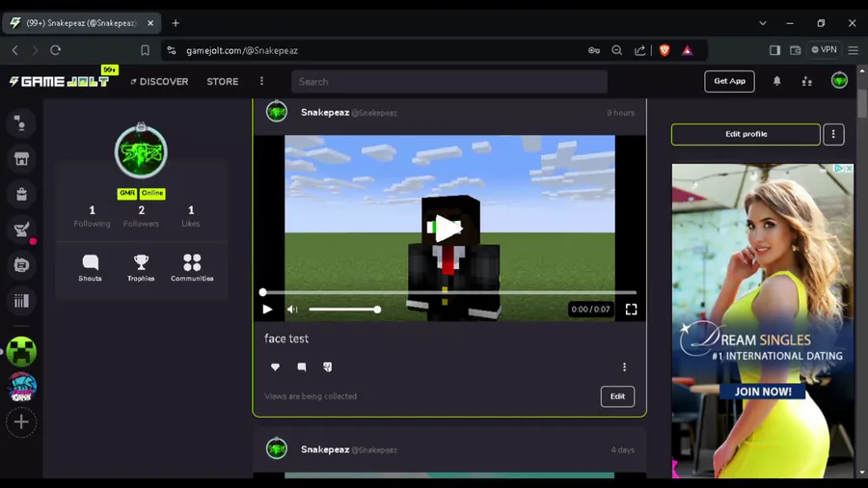The width and height of the screenshot is (868, 488).
Task: Open more options next to Edit profile
Action: tap(833, 134)
